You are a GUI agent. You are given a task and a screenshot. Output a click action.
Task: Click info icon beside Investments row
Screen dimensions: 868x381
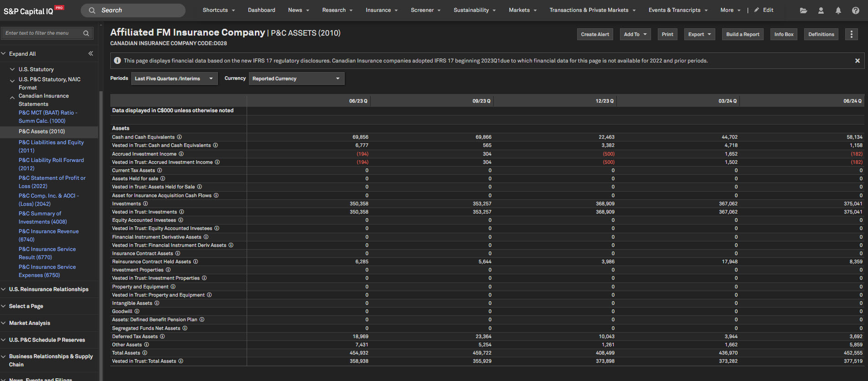click(145, 204)
